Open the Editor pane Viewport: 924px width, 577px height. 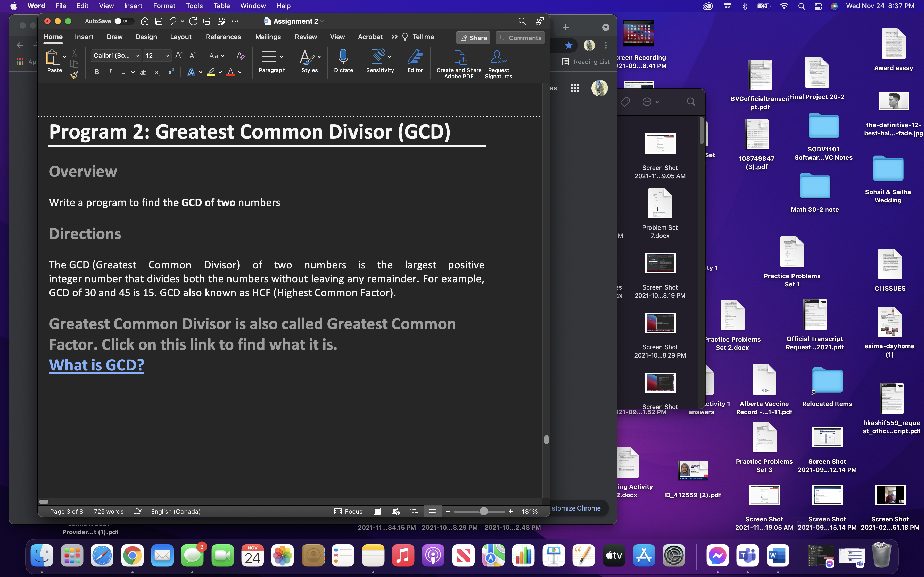(415, 61)
